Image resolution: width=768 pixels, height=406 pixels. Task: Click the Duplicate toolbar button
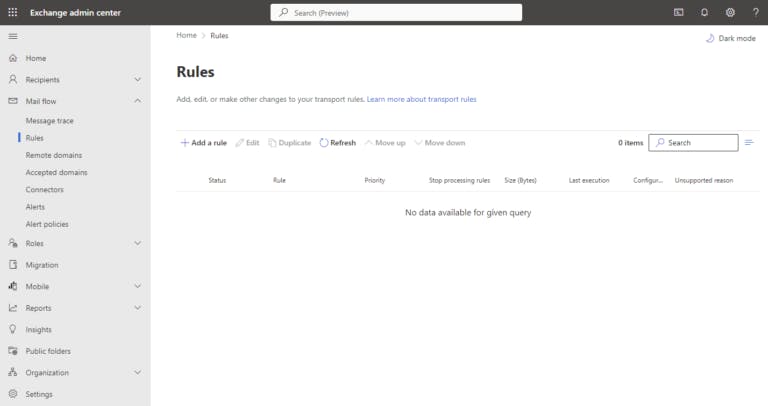tap(289, 143)
